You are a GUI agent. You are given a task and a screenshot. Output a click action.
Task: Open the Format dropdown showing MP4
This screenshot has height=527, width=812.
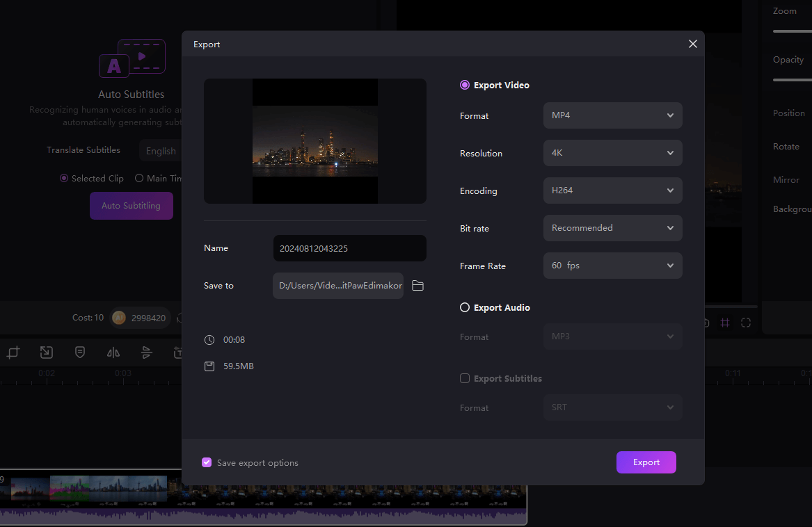612,115
